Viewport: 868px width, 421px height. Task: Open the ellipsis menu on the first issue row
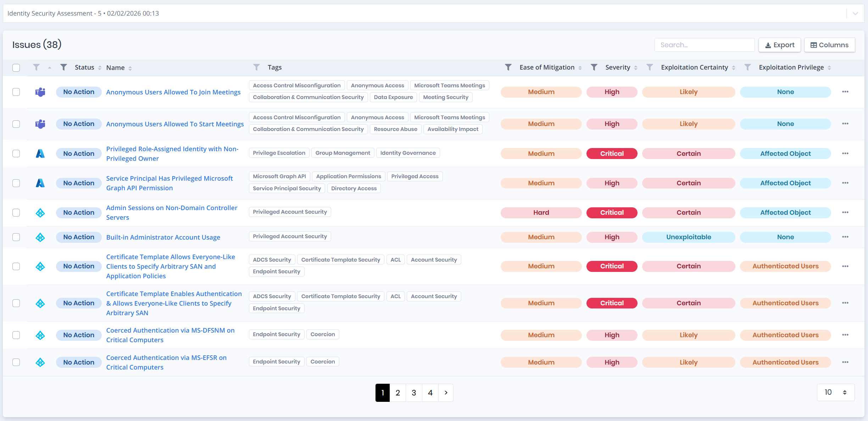point(845,92)
